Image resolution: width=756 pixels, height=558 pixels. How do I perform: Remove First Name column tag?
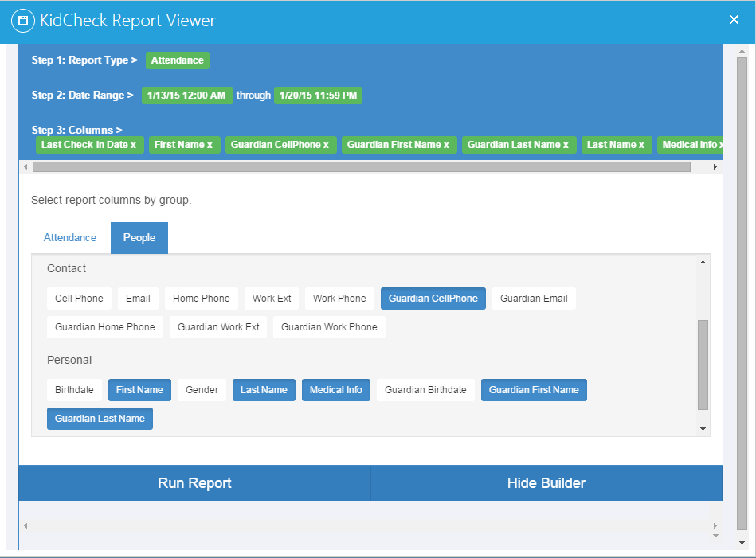(x=210, y=145)
